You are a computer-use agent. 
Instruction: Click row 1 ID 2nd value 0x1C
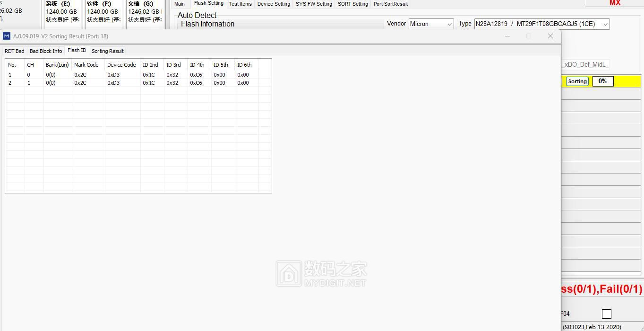click(x=152, y=75)
